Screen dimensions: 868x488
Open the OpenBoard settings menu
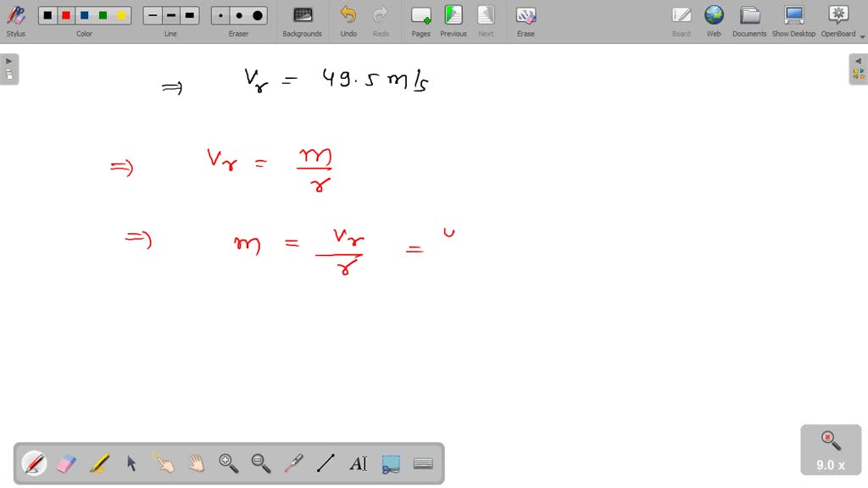tap(837, 15)
